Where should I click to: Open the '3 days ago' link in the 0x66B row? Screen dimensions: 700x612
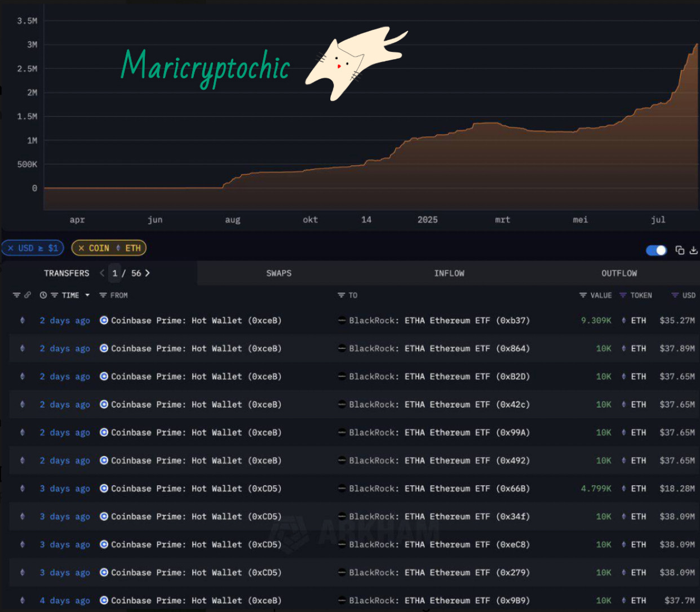[65, 489]
